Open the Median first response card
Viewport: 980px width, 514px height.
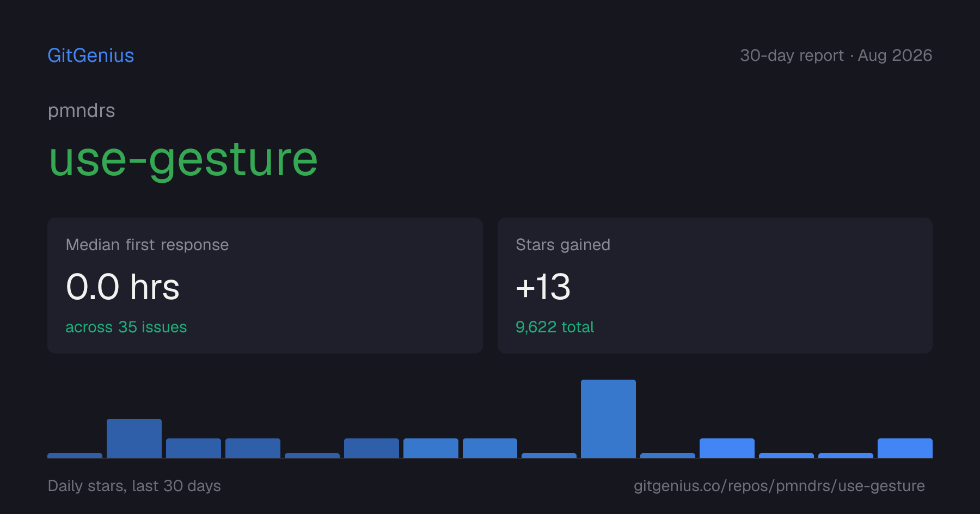tap(265, 286)
